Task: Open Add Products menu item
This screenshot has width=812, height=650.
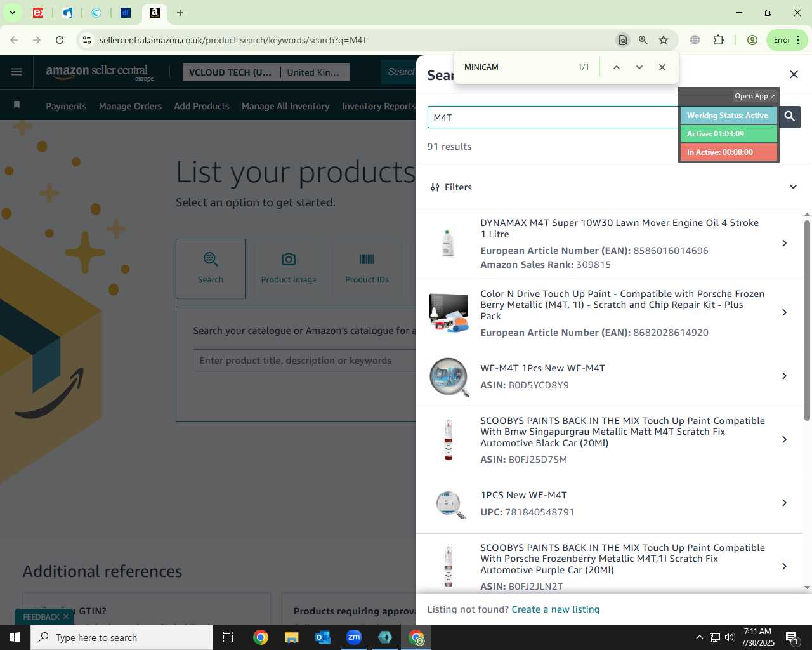Action: [202, 106]
